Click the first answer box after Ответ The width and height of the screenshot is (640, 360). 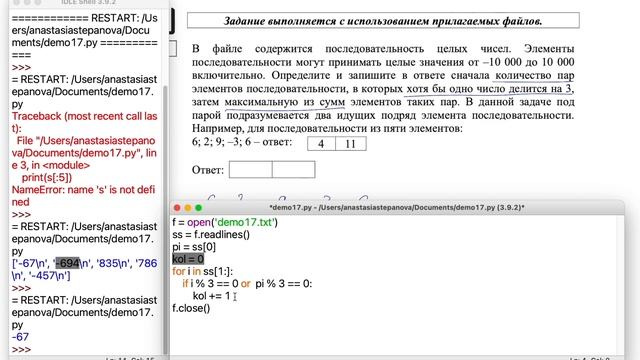[x=250, y=169]
